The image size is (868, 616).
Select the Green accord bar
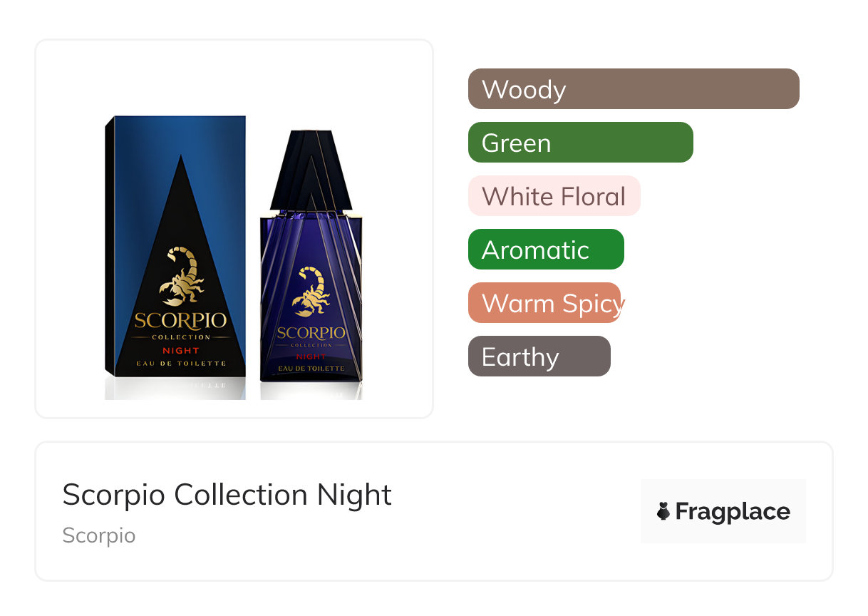click(580, 143)
